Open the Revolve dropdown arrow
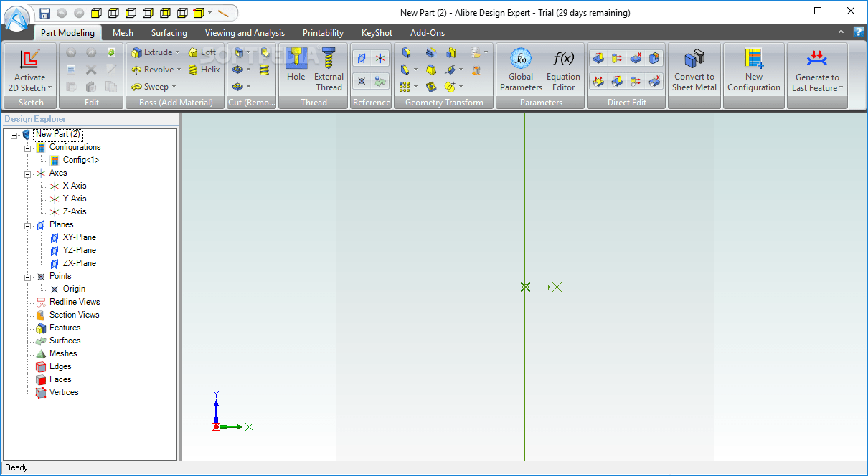868x476 pixels. tap(179, 70)
